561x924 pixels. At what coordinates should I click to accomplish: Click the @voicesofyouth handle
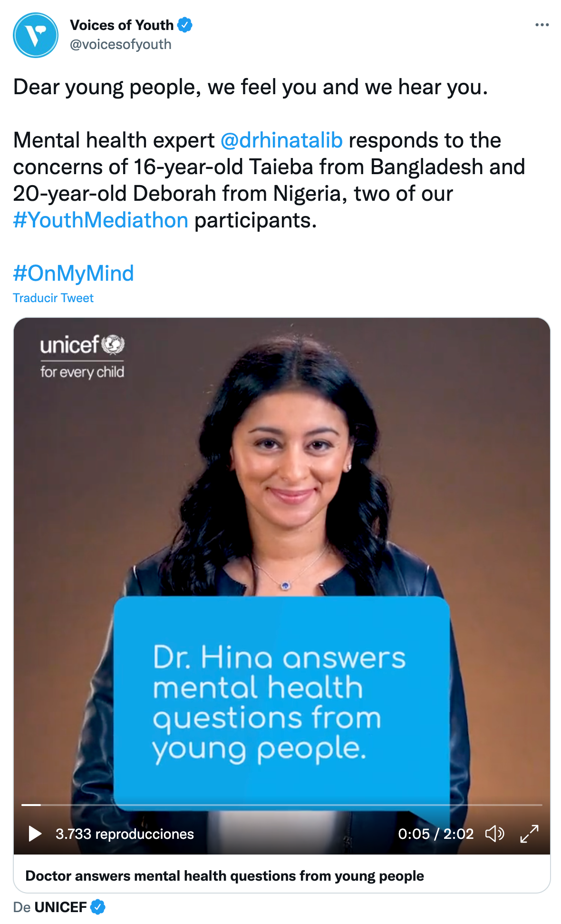pyautogui.click(x=121, y=44)
